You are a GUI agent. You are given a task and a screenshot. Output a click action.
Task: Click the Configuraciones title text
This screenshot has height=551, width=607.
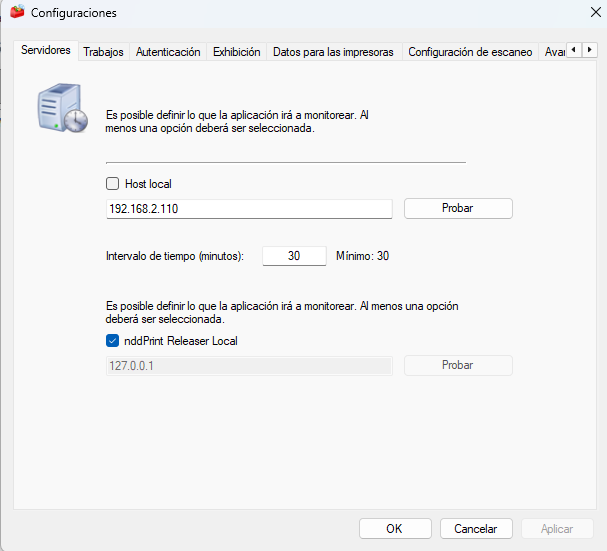tap(74, 13)
